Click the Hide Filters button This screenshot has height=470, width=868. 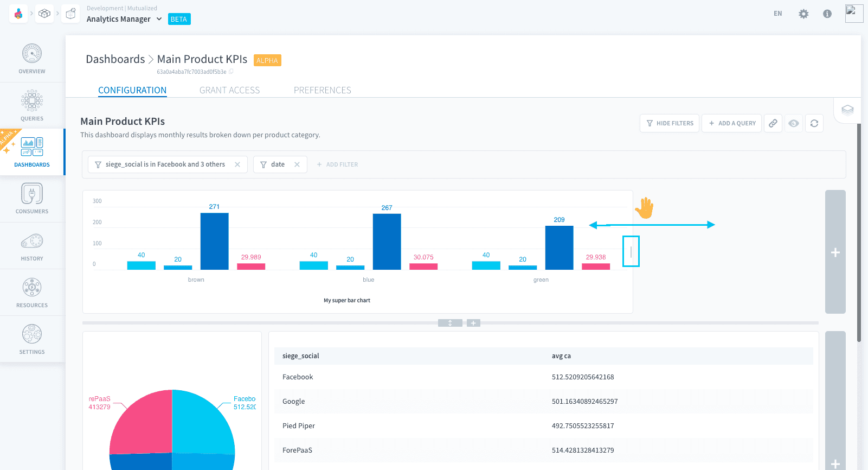click(x=670, y=123)
